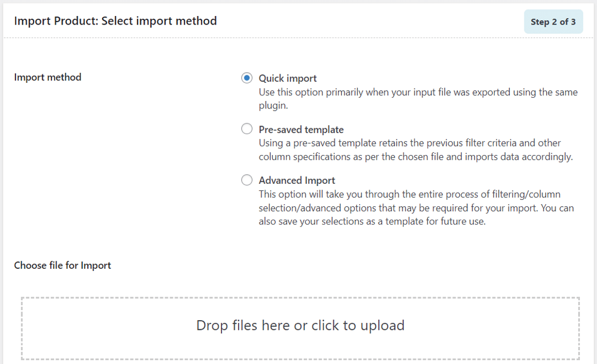Click the Advanced Import label text

(x=297, y=180)
